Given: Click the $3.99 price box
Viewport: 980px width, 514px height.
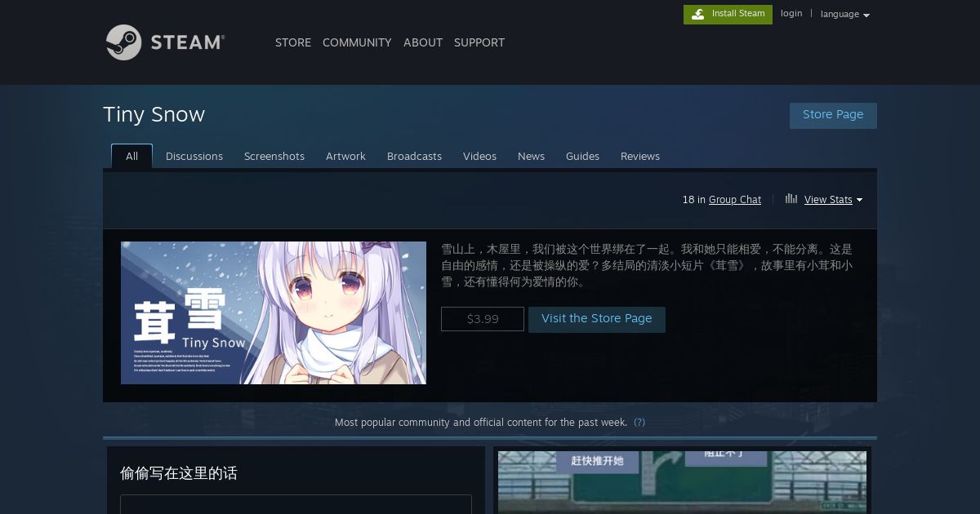Looking at the screenshot, I should click(x=483, y=319).
